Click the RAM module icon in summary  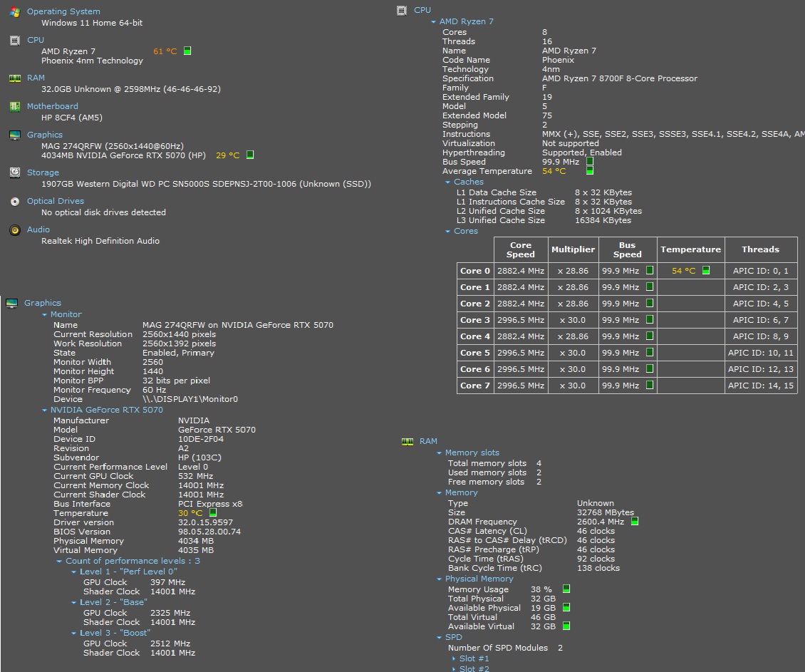(15, 78)
